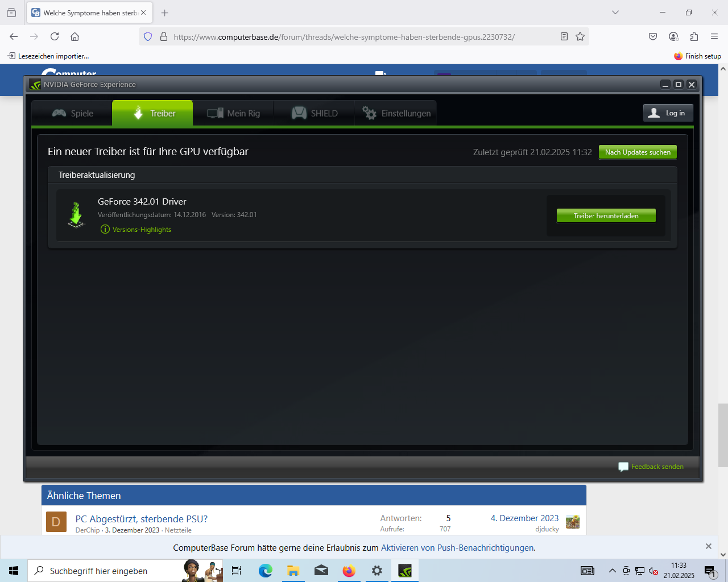This screenshot has width=728, height=582.
Task: Open the Windows notification center icon
Action: (710, 571)
